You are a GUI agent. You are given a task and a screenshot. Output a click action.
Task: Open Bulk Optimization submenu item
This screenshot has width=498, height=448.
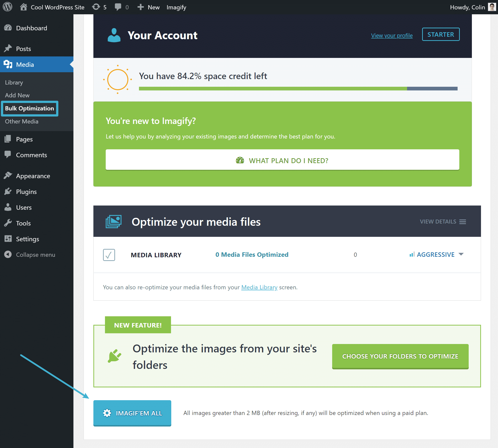click(30, 108)
